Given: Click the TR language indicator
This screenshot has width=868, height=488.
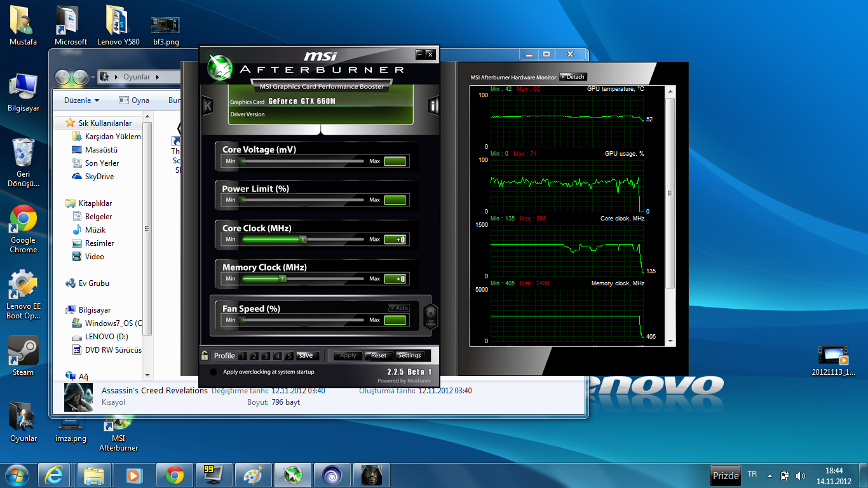Looking at the screenshot, I should [x=752, y=474].
